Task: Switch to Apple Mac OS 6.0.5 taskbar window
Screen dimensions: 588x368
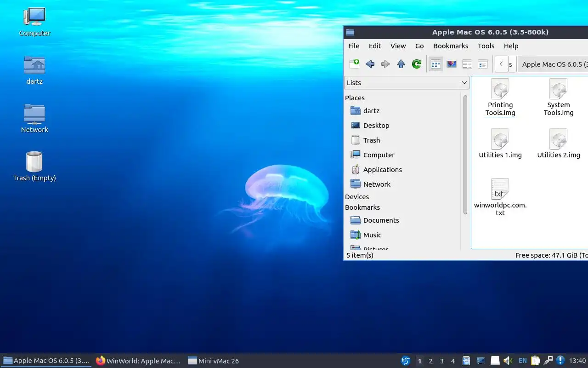Action: coord(46,361)
